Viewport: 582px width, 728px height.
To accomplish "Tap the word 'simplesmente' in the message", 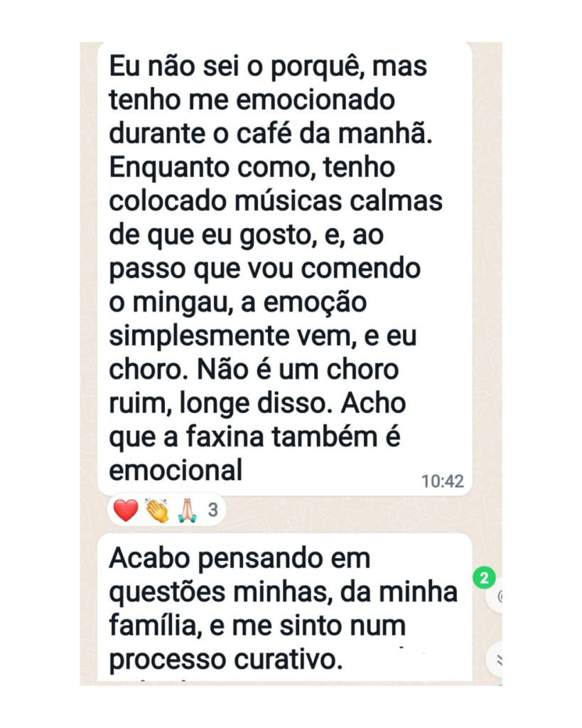I will [199, 337].
